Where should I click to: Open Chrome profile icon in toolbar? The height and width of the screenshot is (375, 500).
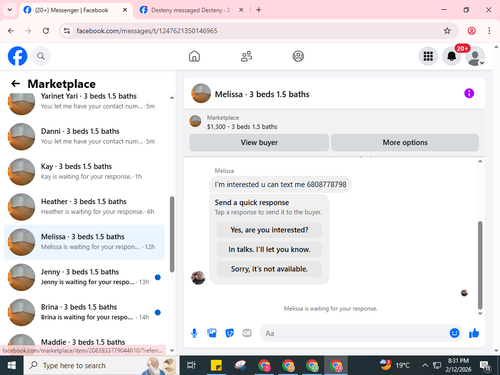471,31
